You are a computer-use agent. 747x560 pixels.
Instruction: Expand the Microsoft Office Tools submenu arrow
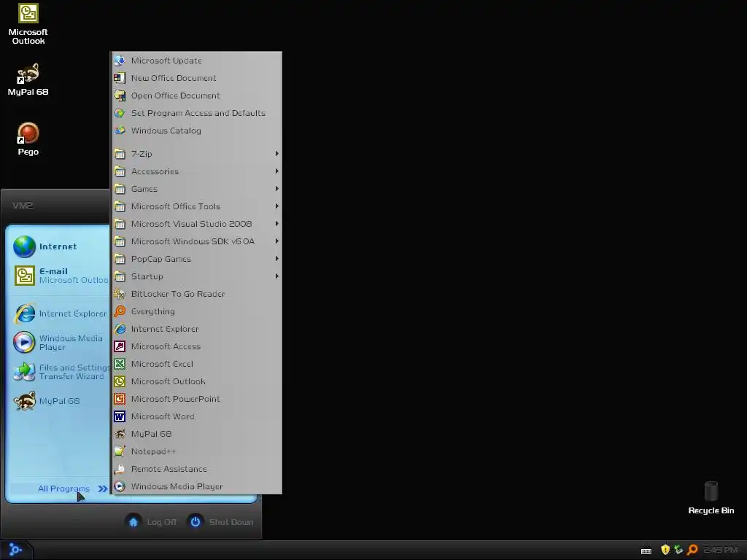pyautogui.click(x=276, y=206)
